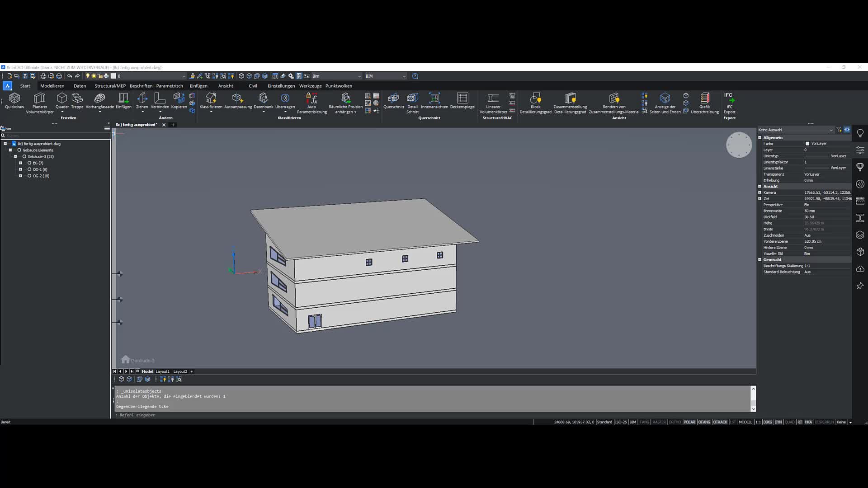Screen dimensions: 868x488
Task: Switch to Layout1 tab
Action: [x=163, y=371]
